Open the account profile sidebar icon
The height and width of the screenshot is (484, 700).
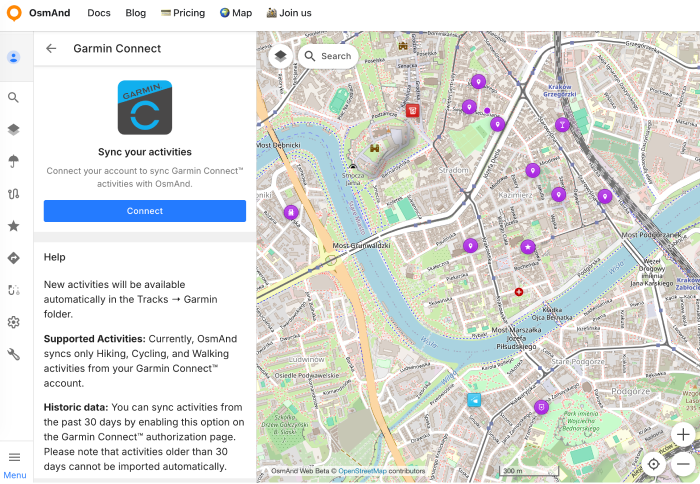pyautogui.click(x=14, y=57)
